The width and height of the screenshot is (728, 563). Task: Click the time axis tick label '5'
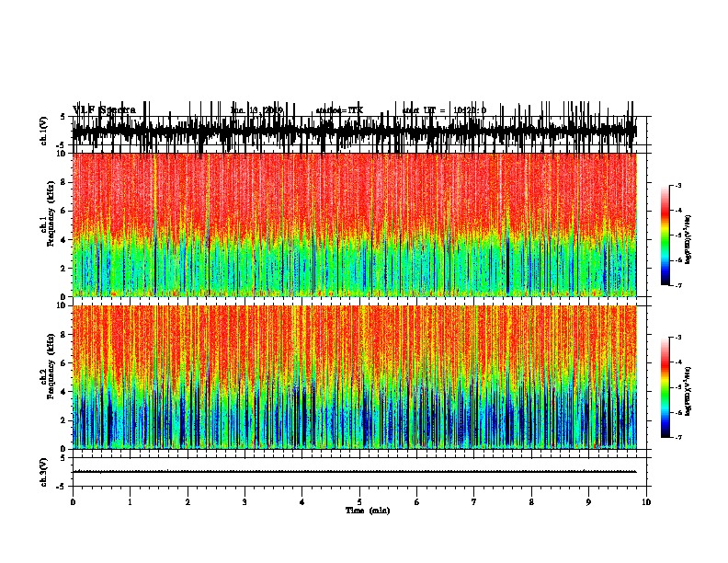tap(359, 501)
